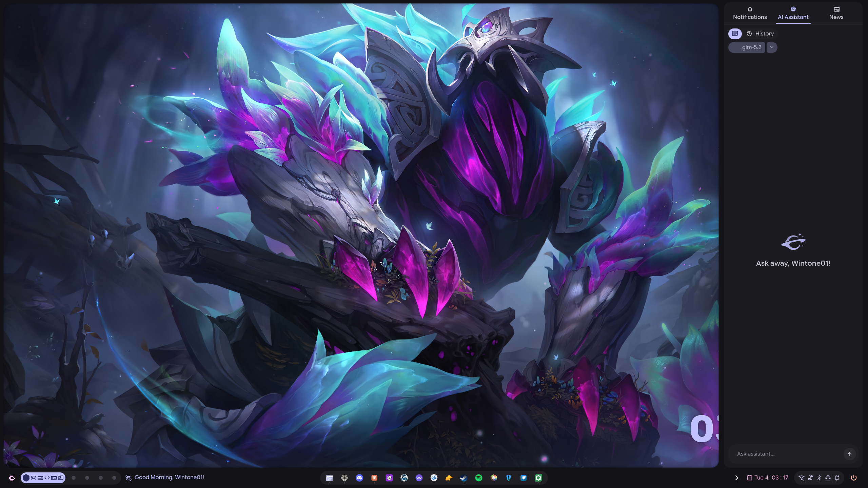
Task: Open Discord from the dock
Action: (359, 478)
